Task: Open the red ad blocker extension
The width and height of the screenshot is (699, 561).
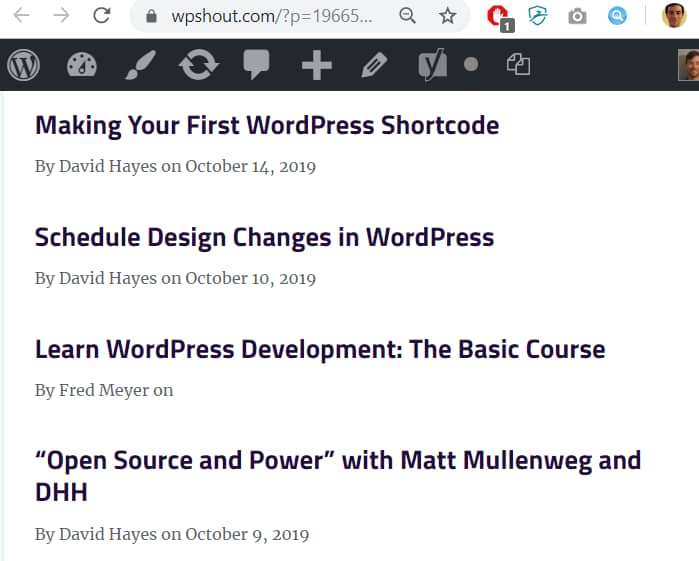Action: 499,18
